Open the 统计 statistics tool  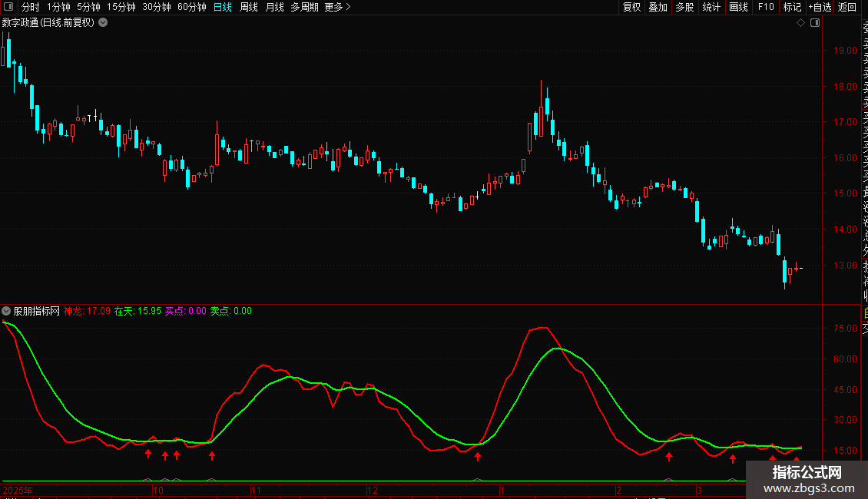click(711, 7)
